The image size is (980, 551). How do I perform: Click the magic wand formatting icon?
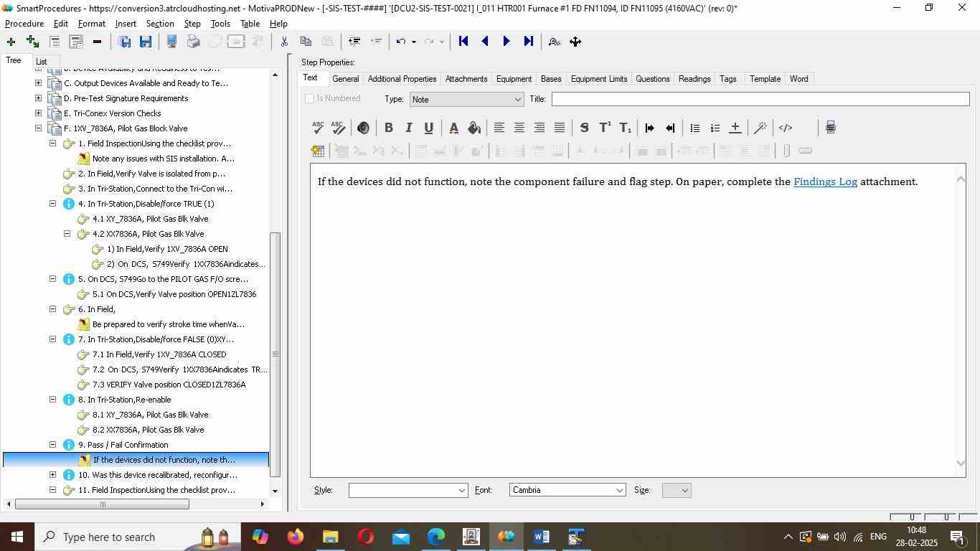(760, 128)
